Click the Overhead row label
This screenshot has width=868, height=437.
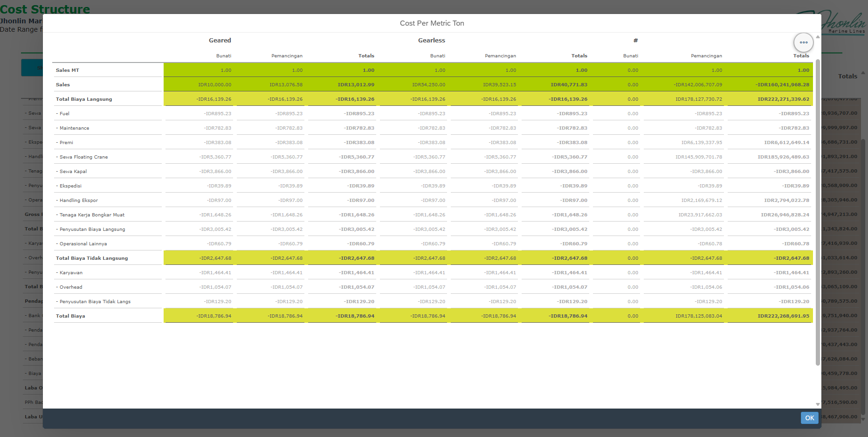click(x=69, y=287)
